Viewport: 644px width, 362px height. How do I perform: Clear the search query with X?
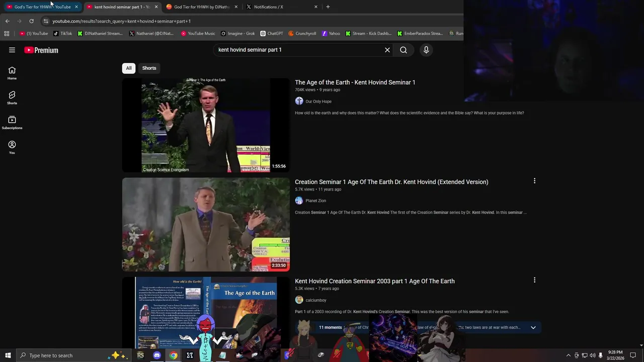(387, 50)
